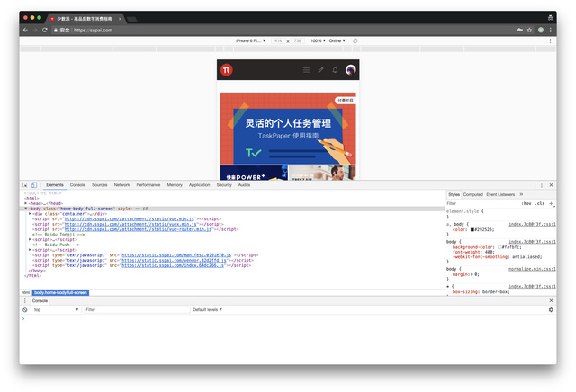The height and width of the screenshot is (392, 576).
Task: Collapse the body element node
Action: [x=26, y=209]
